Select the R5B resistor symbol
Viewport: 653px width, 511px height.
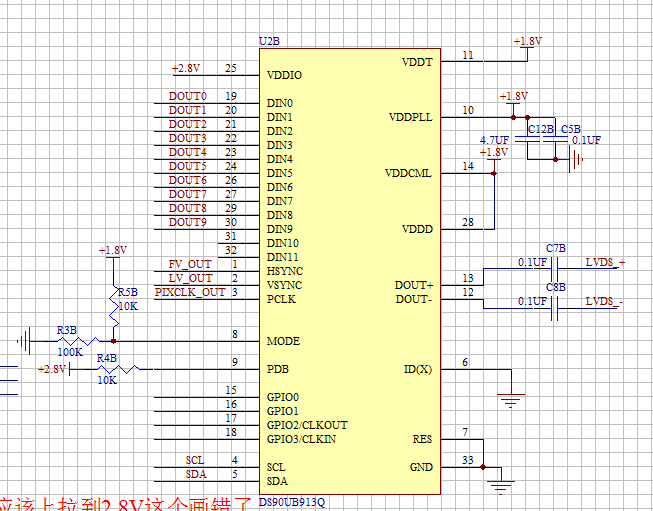tap(113, 307)
